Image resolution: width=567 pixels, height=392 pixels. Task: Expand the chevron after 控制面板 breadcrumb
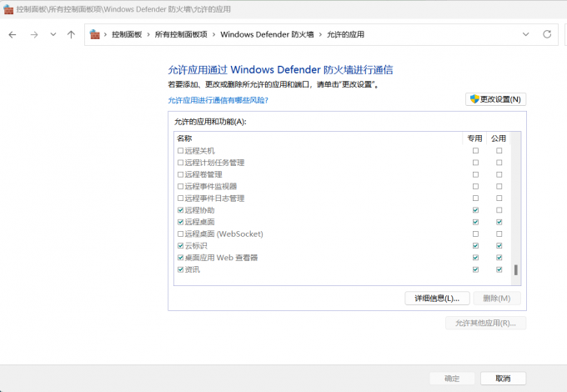point(148,34)
